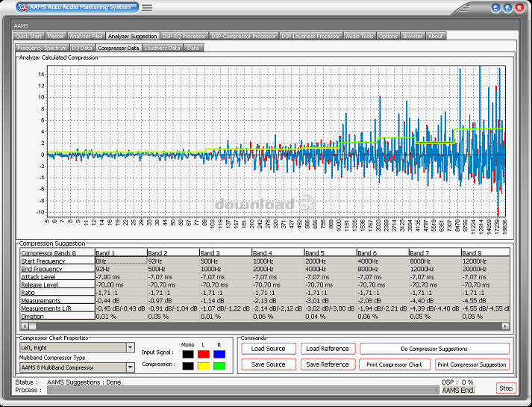Open the title bar hamburger menu icon
The height and width of the screenshot is (407, 532).
(147, 7)
